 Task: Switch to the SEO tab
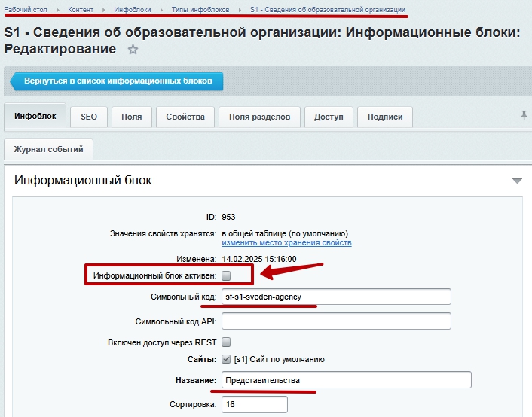click(89, 117)
